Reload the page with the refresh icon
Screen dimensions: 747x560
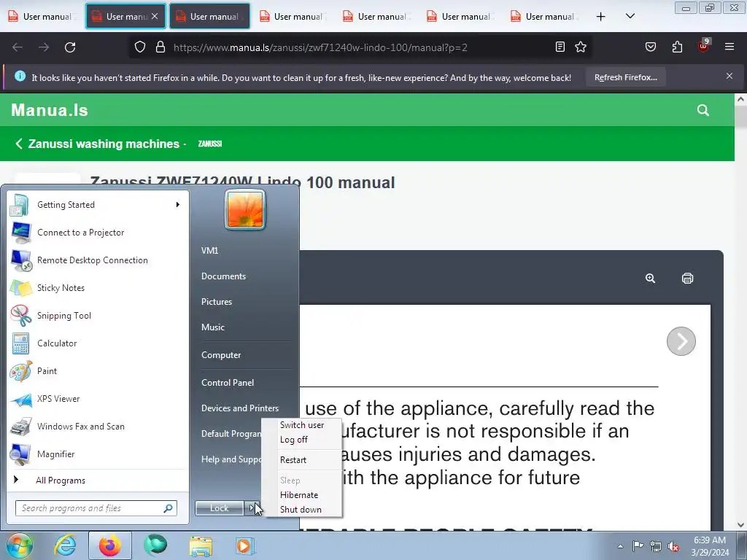[70, 47]
